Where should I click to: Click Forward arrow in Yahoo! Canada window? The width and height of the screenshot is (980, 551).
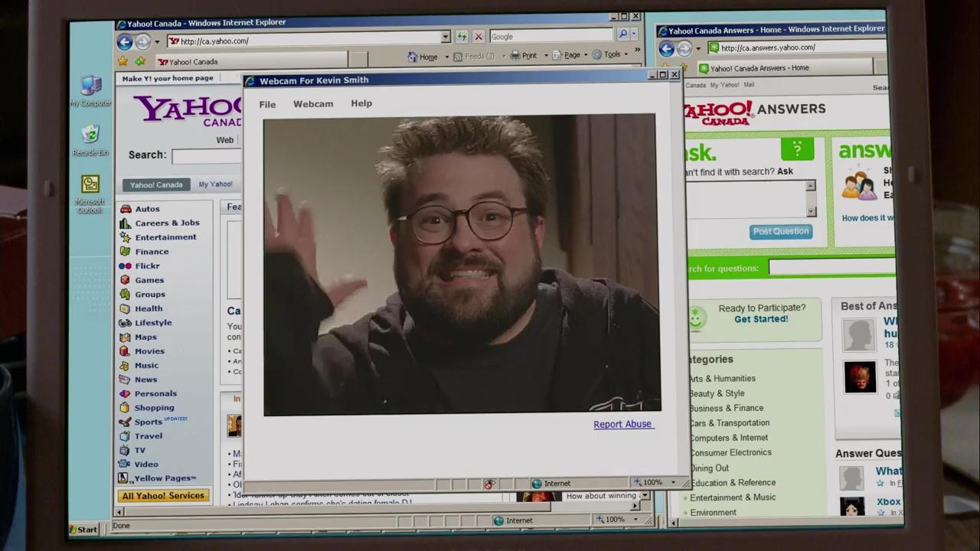click(x=142, y=42)
